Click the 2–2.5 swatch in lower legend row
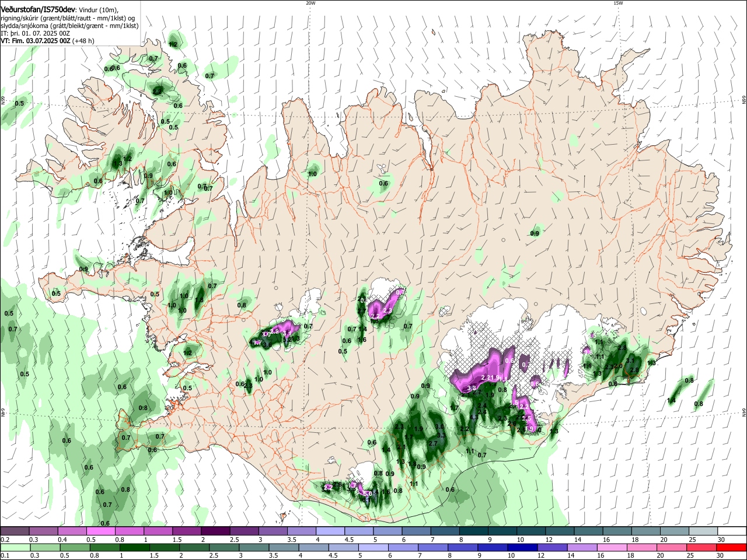 194,547
